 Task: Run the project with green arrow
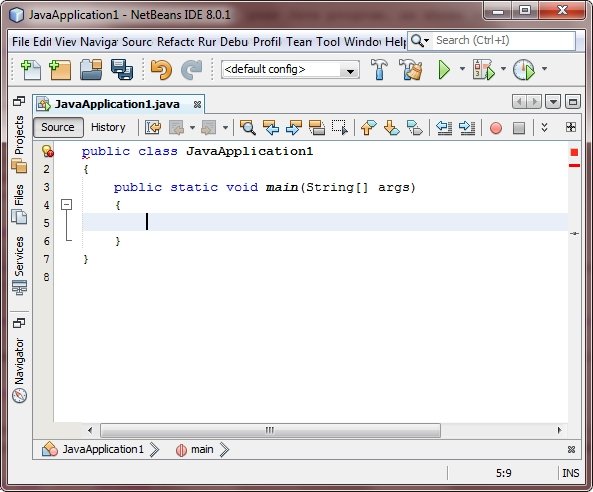[x=444, y=70]
